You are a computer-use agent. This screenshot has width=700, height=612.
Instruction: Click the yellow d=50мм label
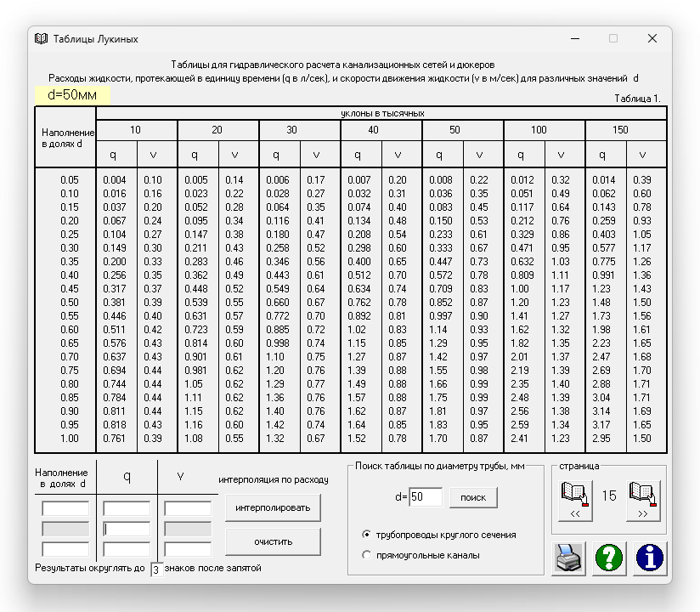coord(72,94)
